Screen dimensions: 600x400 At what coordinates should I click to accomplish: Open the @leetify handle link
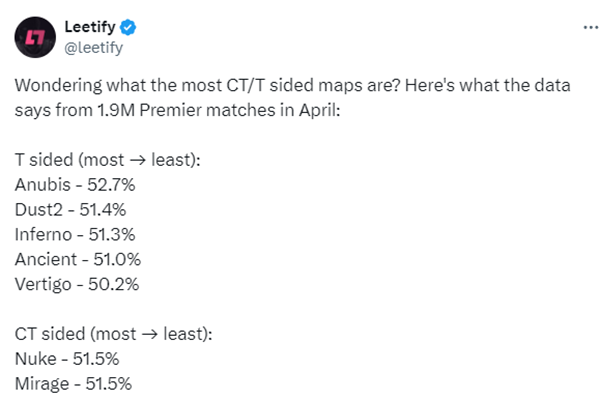click(94, 48)
